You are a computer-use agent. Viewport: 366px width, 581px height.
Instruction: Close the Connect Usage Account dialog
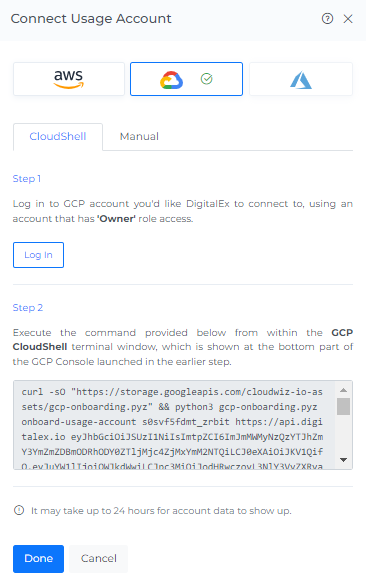tap(348, 19)
